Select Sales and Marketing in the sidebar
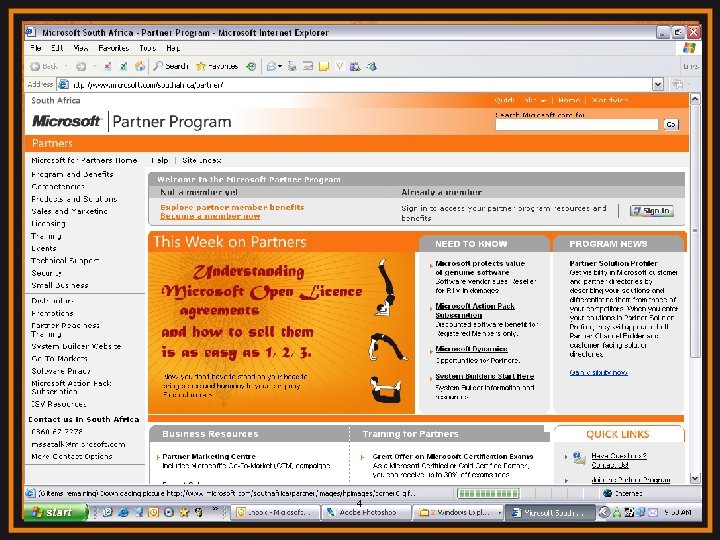 (x=69, y=211)
